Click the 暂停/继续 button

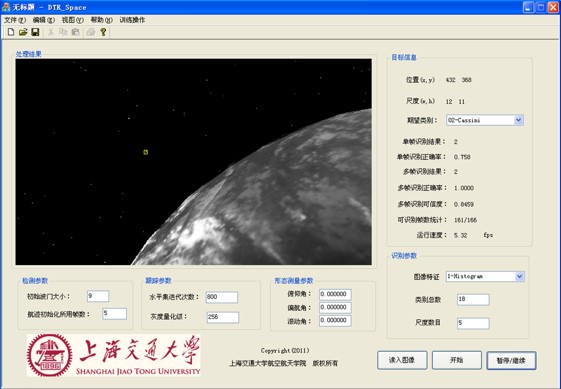point(511,360)
